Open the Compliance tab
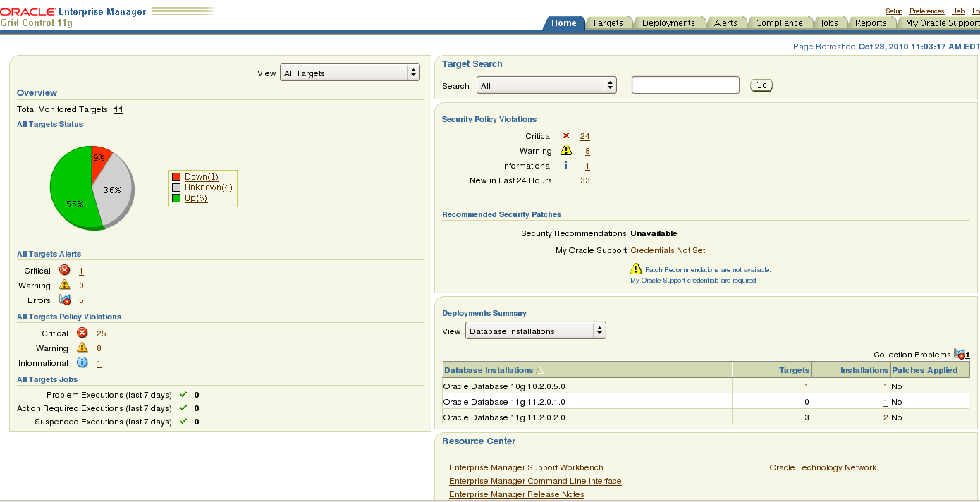The height and width of the screenshot is (502, 980). click(779, 23)
